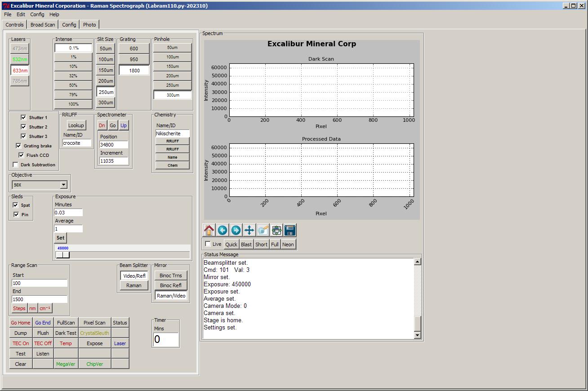Click the Status Message scrollbar up arrow

(417, 262)
